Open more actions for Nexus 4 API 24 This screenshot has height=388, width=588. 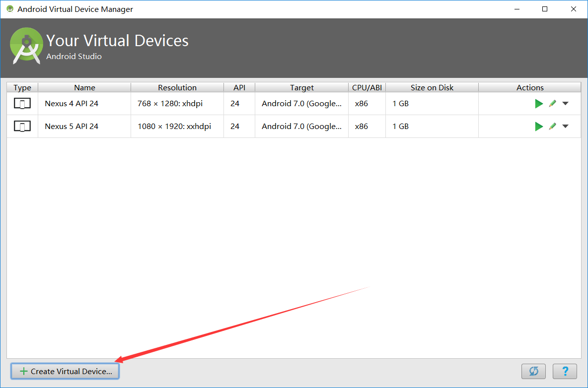point(566,104)
